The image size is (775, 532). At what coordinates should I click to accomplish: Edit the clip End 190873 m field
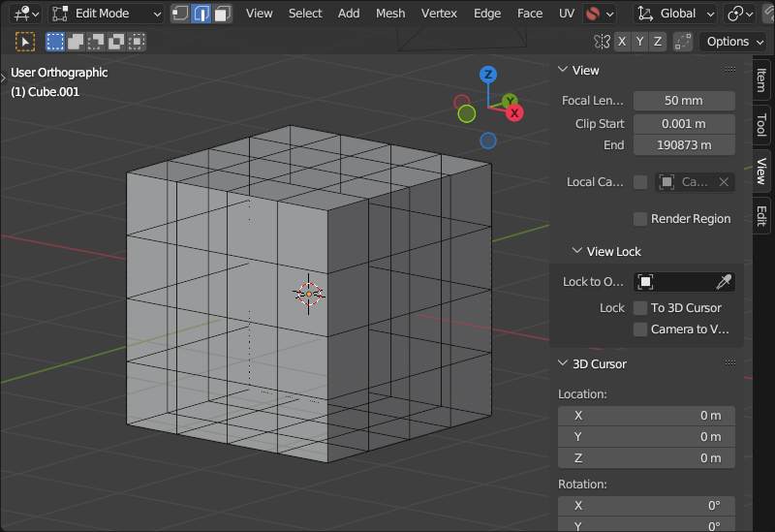(x=684, y=145)
